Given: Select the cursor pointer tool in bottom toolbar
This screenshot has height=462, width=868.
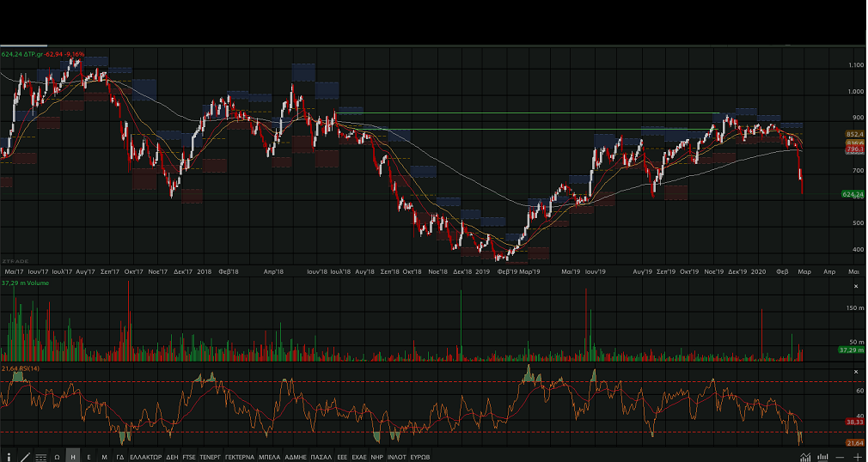Looking at the screenshot, I should [x=9, y=457].
